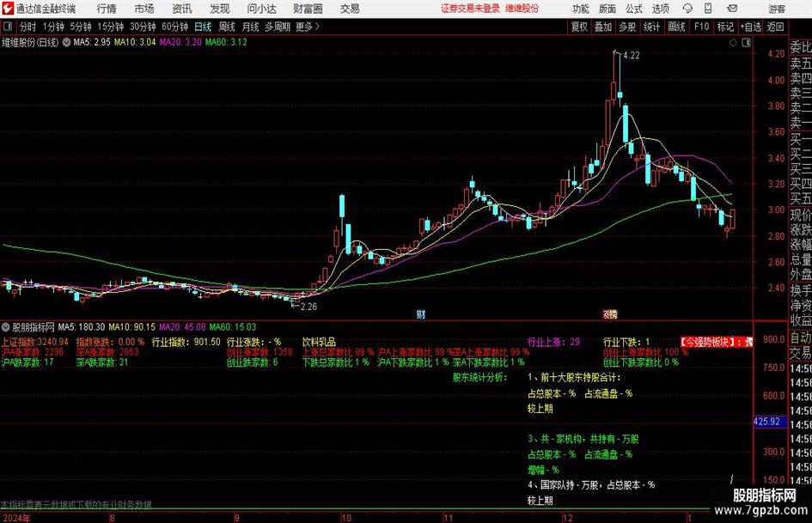Open the 行情 menu
The height and width of the screenshot is (523, 812).
(107, 9)
